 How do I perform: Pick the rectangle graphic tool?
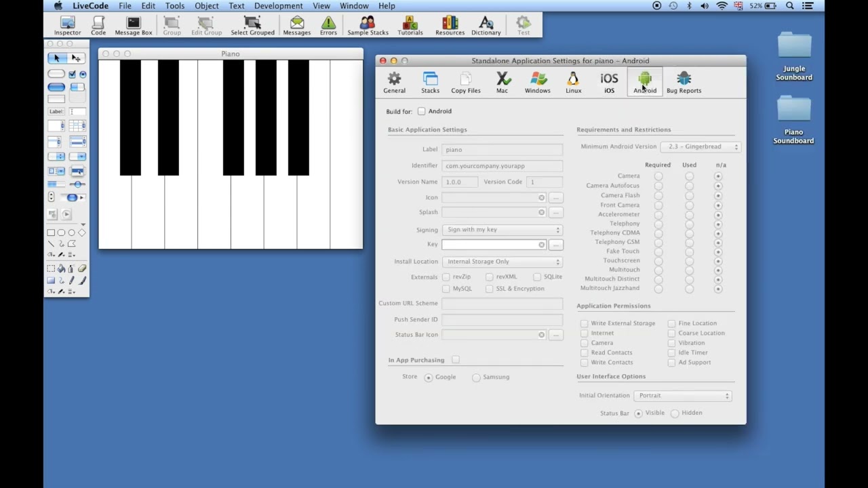point(51,232)
